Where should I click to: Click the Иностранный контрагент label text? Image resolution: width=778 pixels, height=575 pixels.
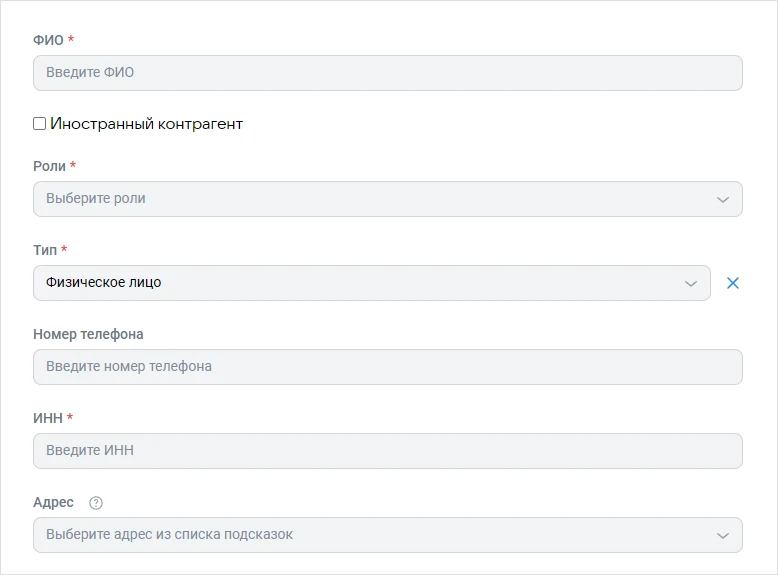pyautogui.click(x=146, y=124)
